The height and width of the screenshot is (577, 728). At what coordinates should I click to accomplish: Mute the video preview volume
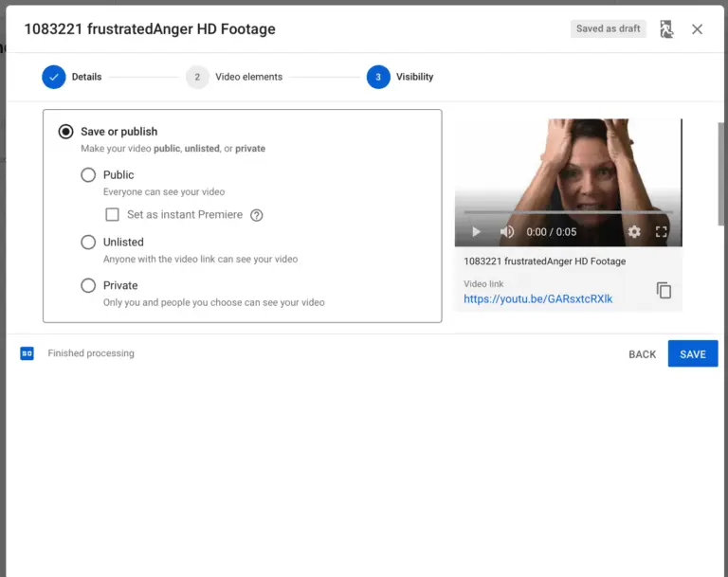pos(507,232)
